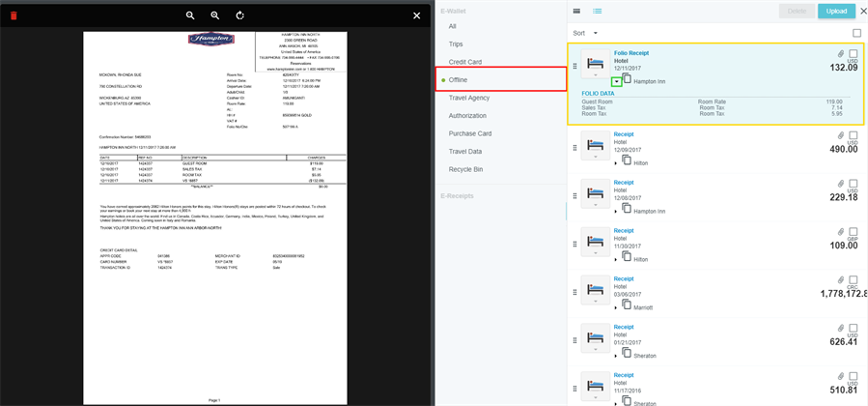This screenshot has height=406, width=868.
Task: Select Offline in the E-Wallet menu
Action: point(459,79)
